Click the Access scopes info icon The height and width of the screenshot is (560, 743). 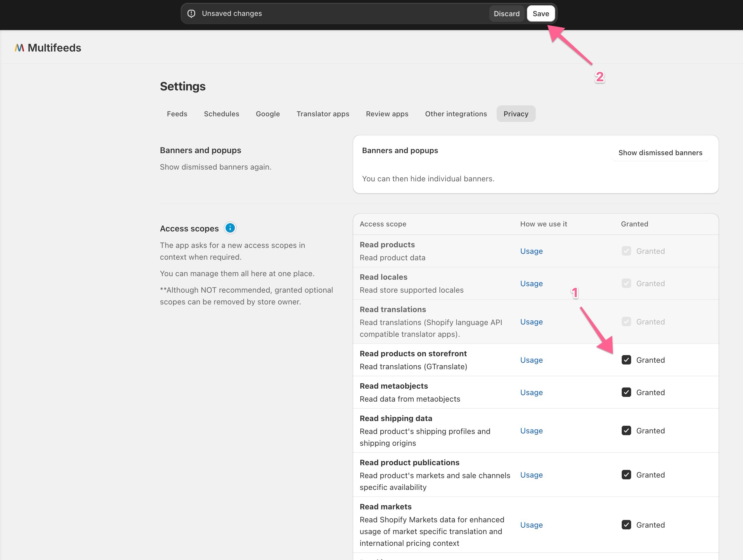coord(230,228)
